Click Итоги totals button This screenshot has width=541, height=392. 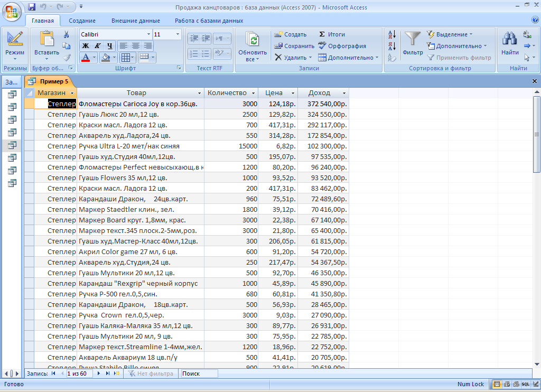click(x=332, y=34)
